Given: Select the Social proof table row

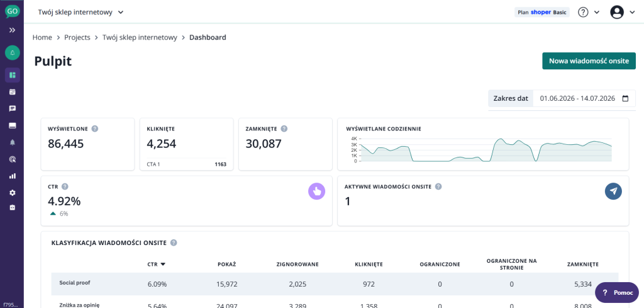Looking at the screenshot, I should [x=335, y=283].
